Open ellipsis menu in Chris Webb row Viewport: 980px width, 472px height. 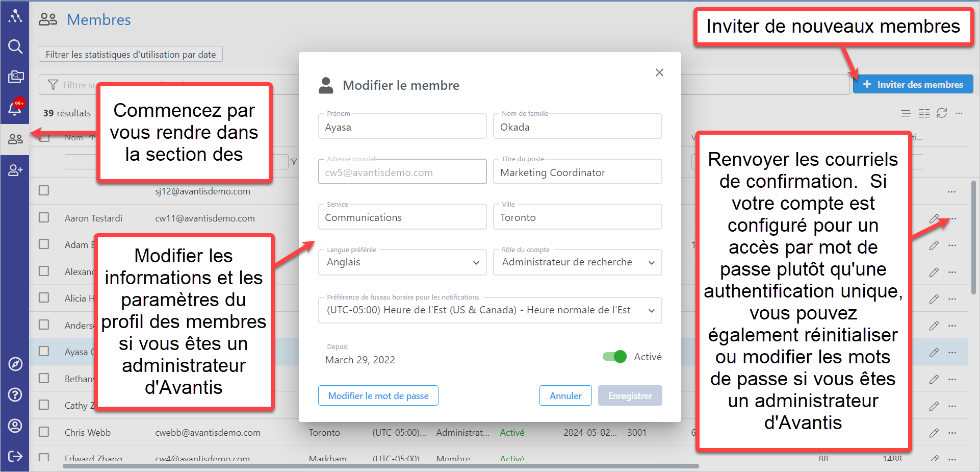952,433
